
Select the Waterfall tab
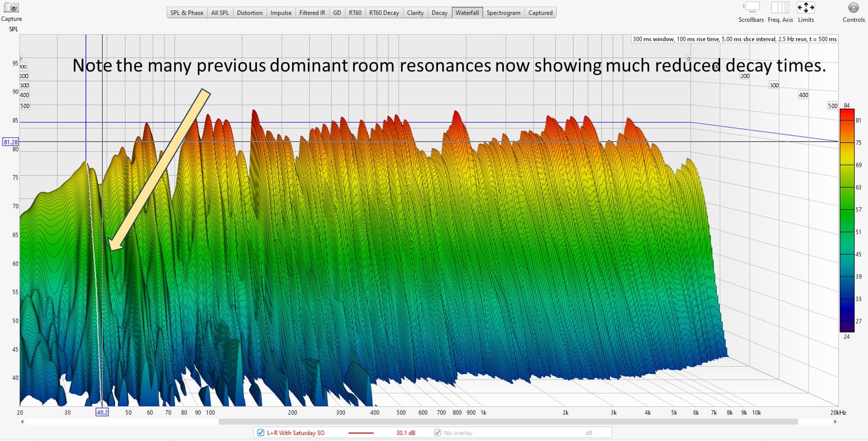click(467, 13)
